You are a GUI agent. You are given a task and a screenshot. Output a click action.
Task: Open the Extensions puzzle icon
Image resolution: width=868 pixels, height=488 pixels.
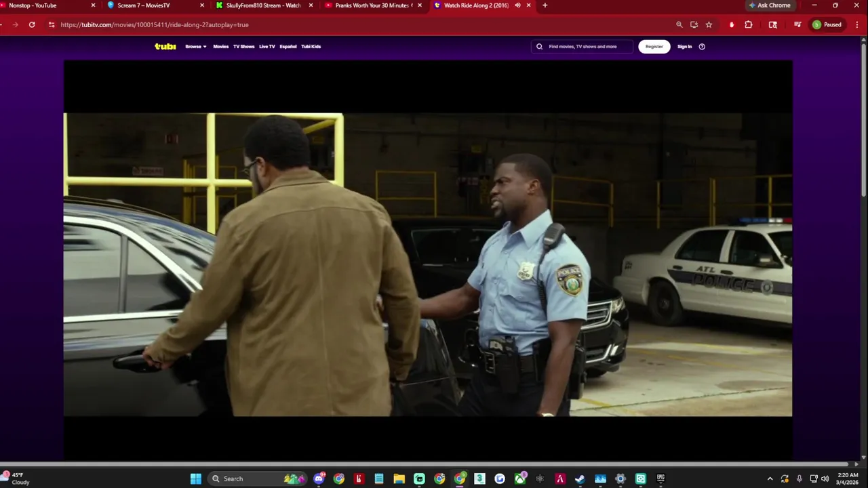pos(749,24)
